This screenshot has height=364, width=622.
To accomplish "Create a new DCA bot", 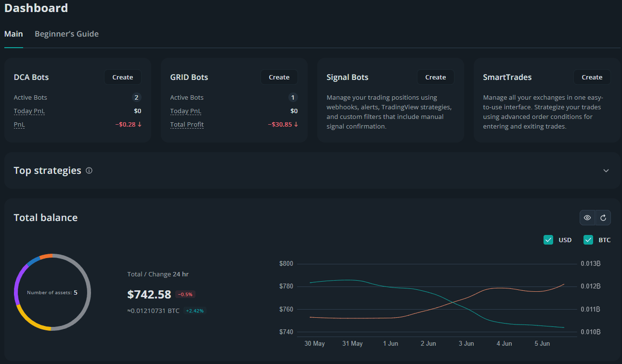I will pyautogui.click(x=123, y=77).
